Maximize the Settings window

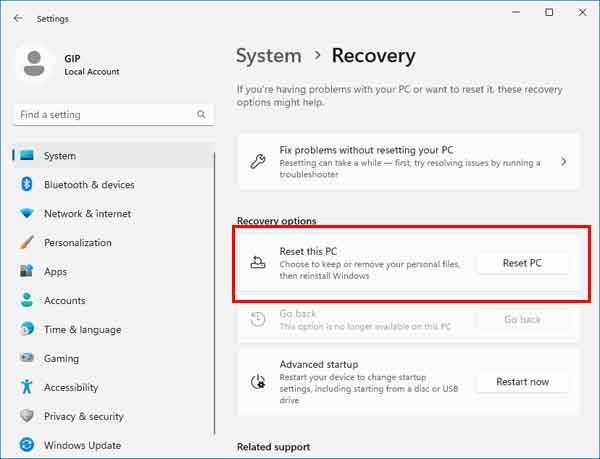click(549, 12)
